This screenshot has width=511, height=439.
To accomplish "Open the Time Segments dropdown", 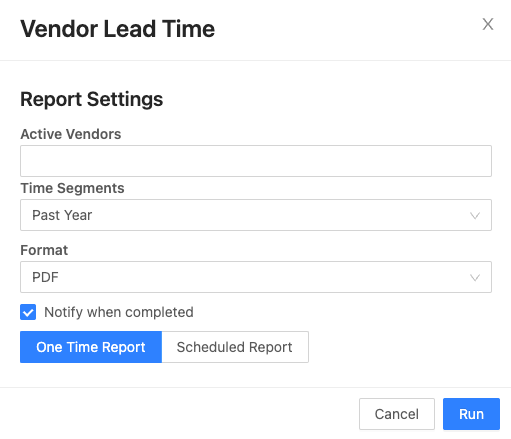I will point(256,215).
